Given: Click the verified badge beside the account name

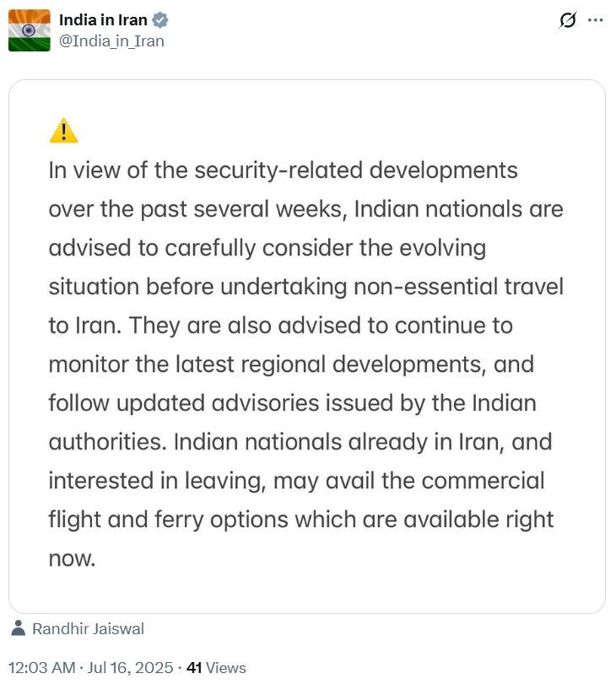Looking at the screenshot, I should pyautogui.click(x=160, y=20).
